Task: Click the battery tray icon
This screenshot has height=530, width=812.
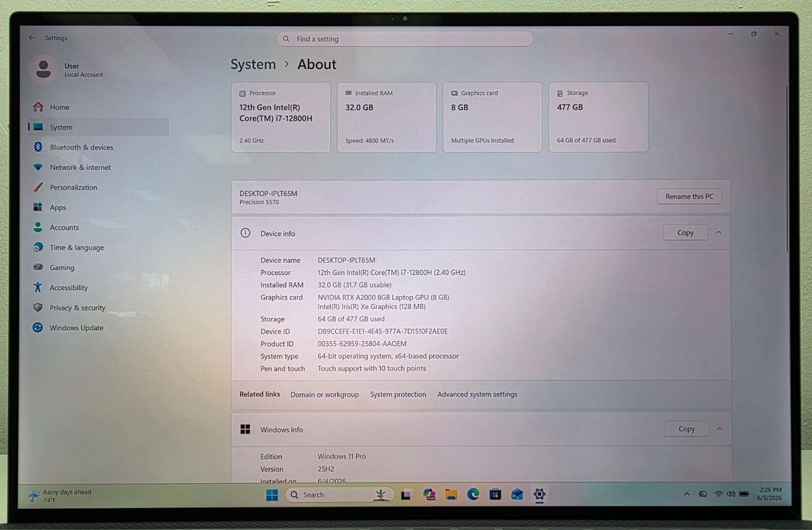Action: pyautogui.click(x=744, y=494)
